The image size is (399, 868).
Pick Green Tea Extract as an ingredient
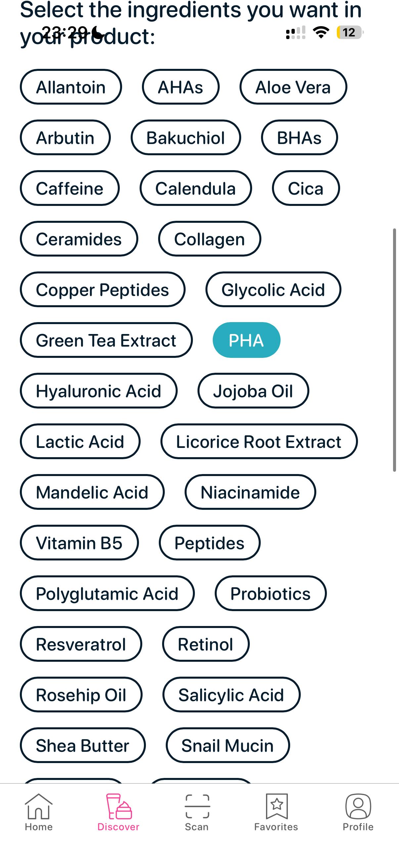coord(106,340)
